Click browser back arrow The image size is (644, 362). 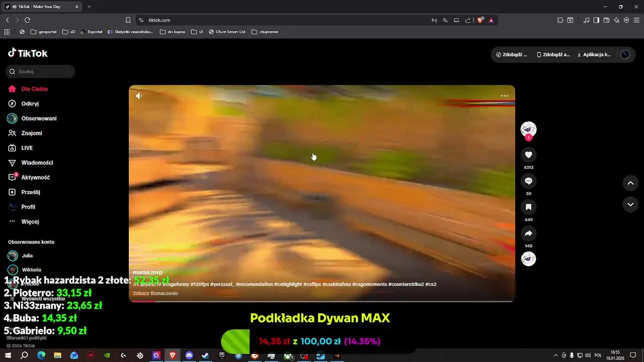tap(7, 20)
